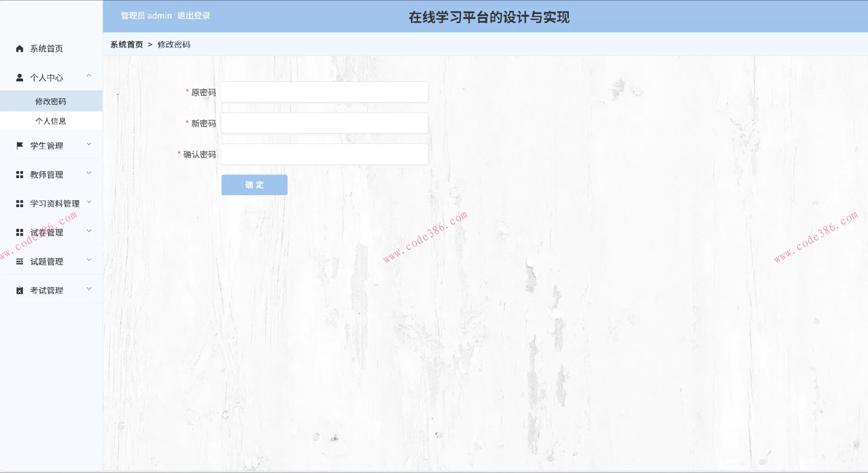Open 系统首页 from the breadcrumb

point(127,44)
